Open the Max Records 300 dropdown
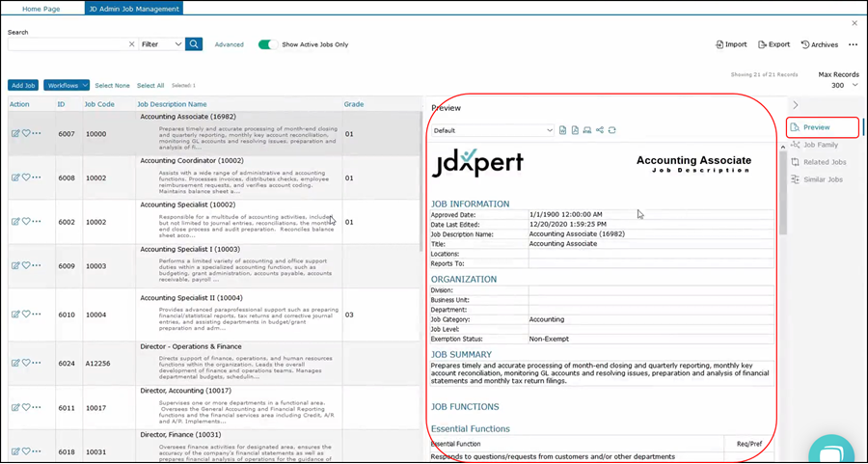Image resolution: width=868 pixels, height=464 pixels. coord(837,86)
